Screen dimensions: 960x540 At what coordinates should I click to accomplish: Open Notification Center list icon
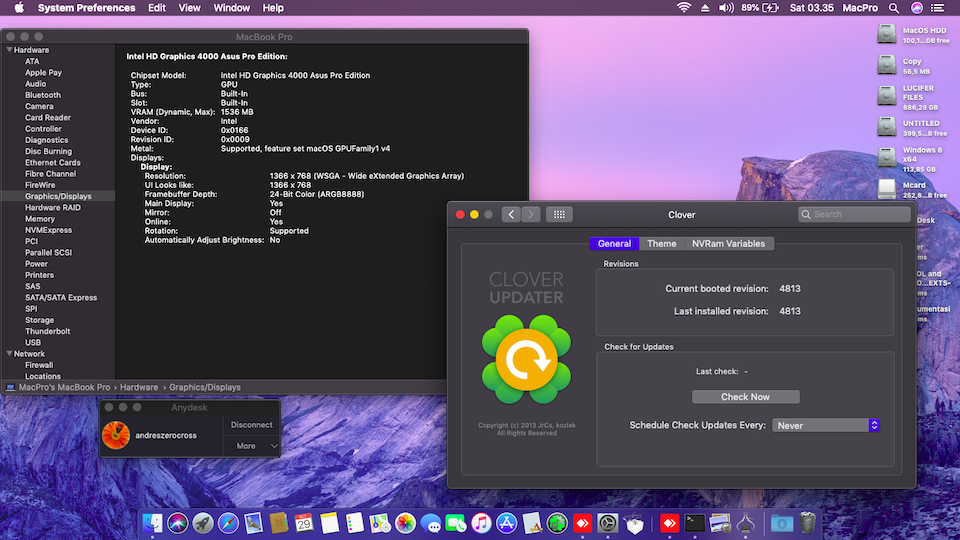click(x=937, y=8)
